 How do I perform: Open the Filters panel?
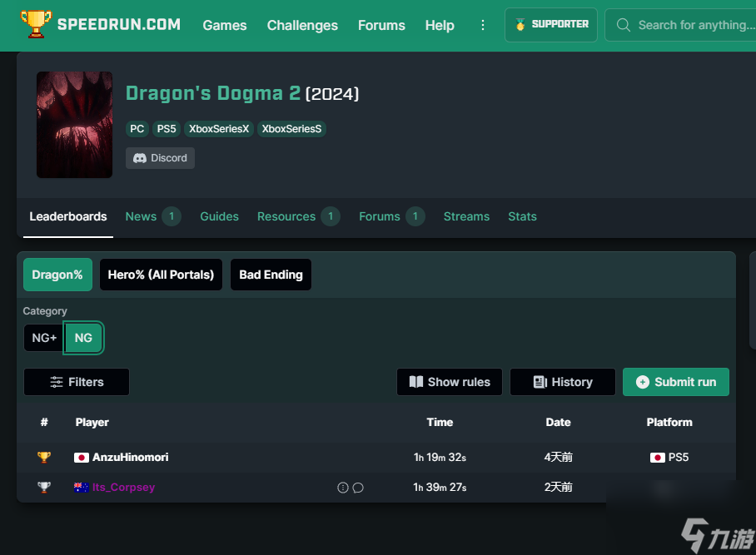pos(77,382)
